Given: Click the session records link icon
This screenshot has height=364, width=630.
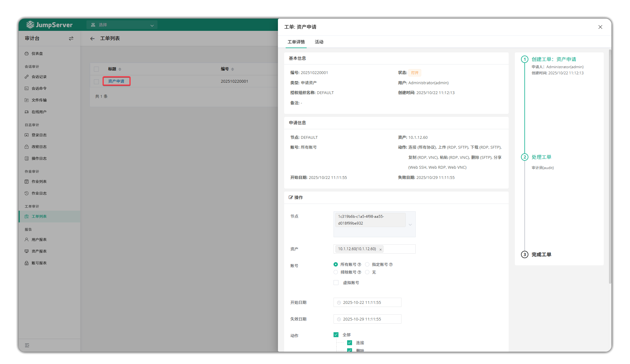Looking at the screenshot, I should 27,77.
